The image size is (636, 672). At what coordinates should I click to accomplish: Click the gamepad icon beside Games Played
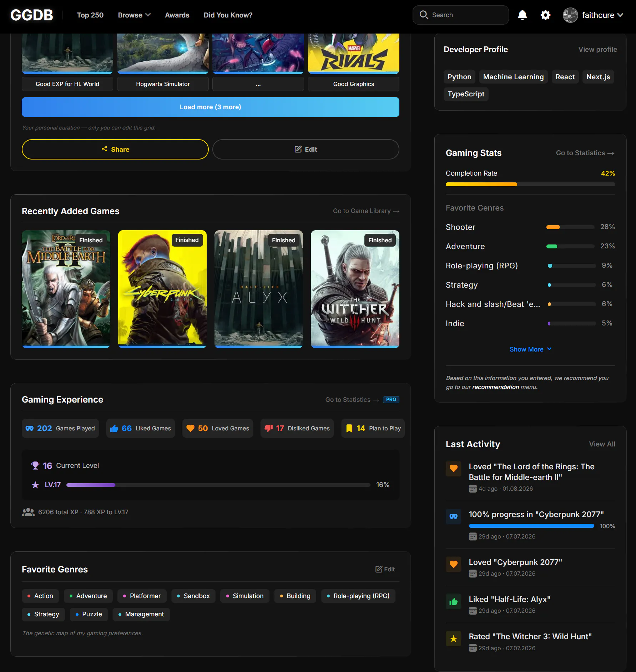(x=30, y=428)
